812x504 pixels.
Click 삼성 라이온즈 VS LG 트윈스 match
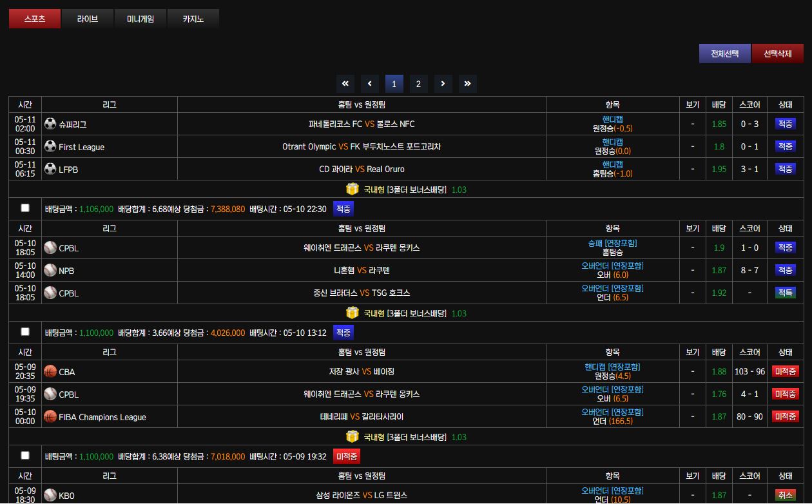coord(362,495)
